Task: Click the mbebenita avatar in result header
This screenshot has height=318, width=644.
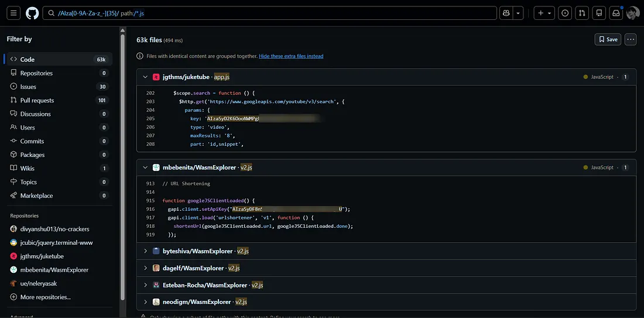Action: 156,167
